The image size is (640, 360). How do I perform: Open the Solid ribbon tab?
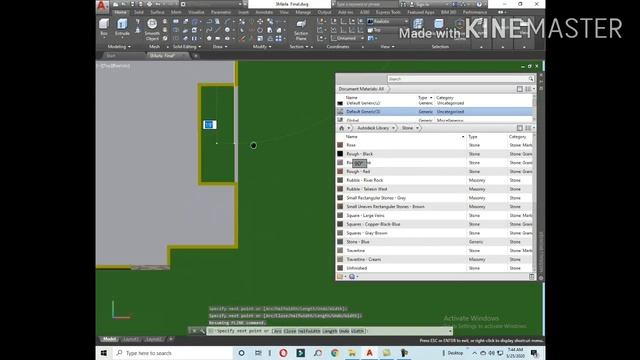click(139, 12)
